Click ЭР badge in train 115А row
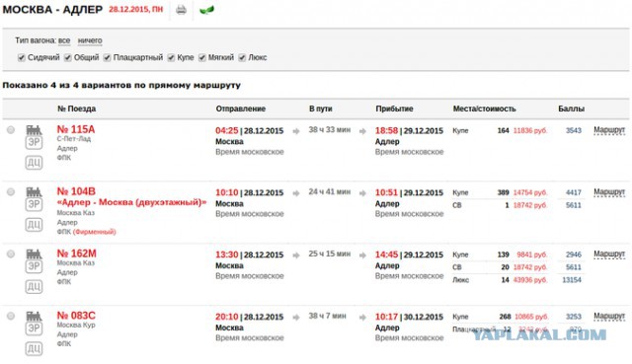The width and height of the screenshot is (632, 364). pyautogui.click(x=34, y=142)
